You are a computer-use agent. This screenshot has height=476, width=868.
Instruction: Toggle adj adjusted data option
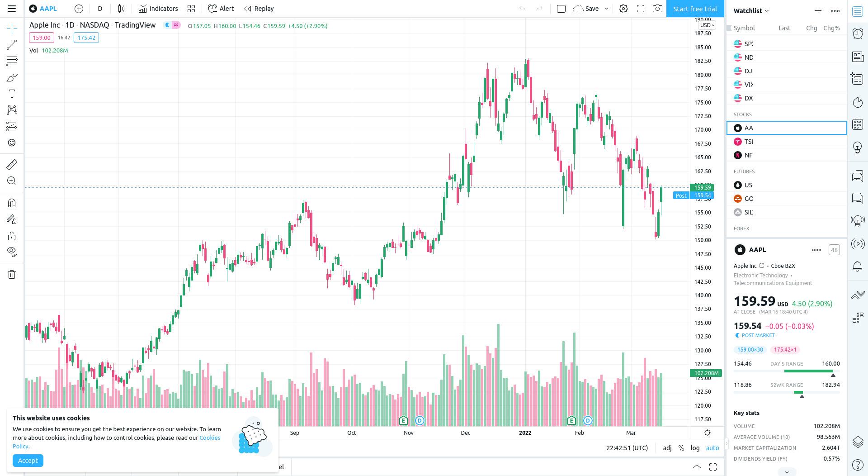tap(667, 448)
